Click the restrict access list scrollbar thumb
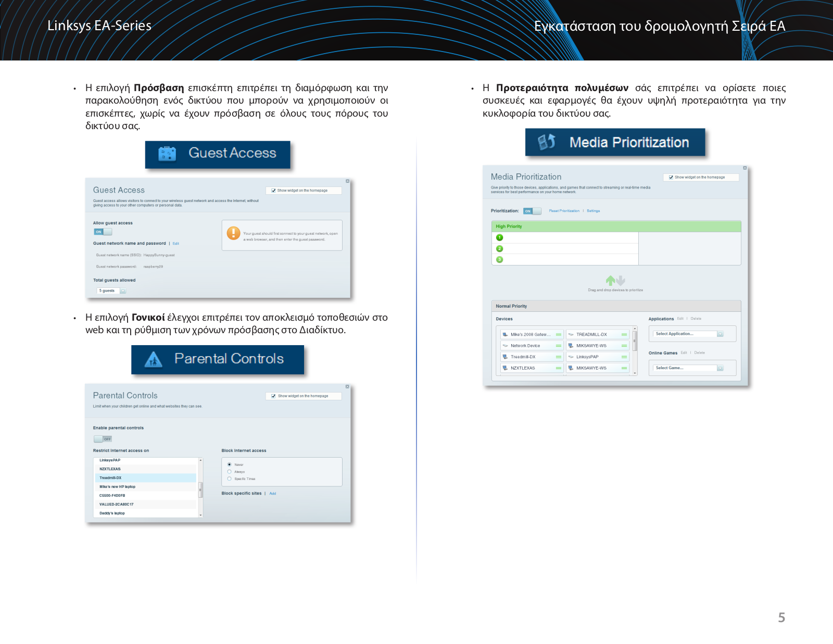The height and width of the screenshot is (644, 833). [x=200, y=489]
